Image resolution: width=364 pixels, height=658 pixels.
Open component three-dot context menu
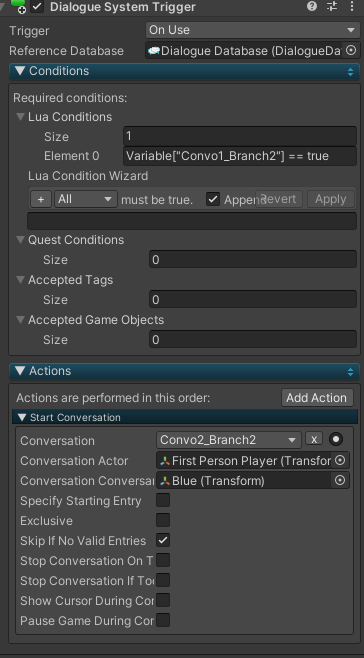click(352, 6)
